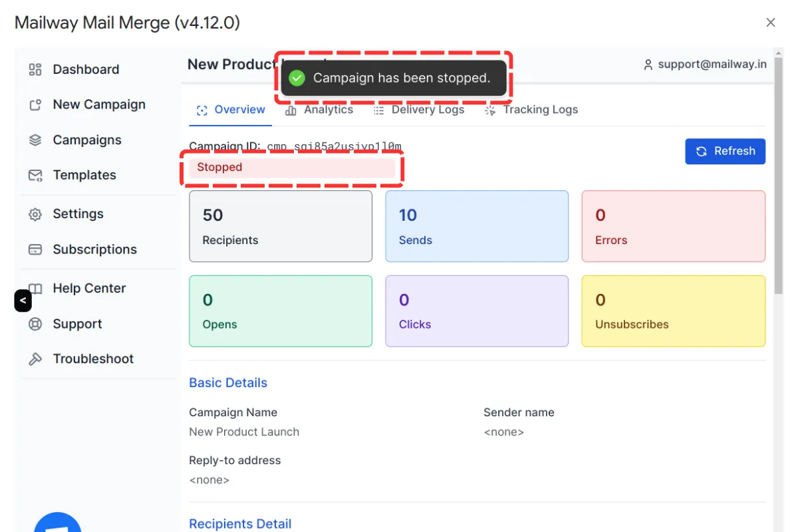Click the Subscriptions card icon
This screenshot has height=532, width=798.
point(35,250)
